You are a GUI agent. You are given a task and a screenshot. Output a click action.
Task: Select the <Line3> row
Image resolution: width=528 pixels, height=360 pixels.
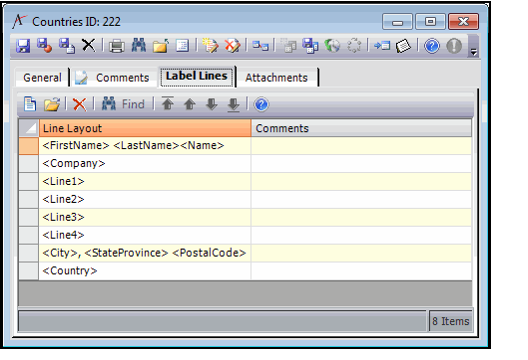click(245, 217)
